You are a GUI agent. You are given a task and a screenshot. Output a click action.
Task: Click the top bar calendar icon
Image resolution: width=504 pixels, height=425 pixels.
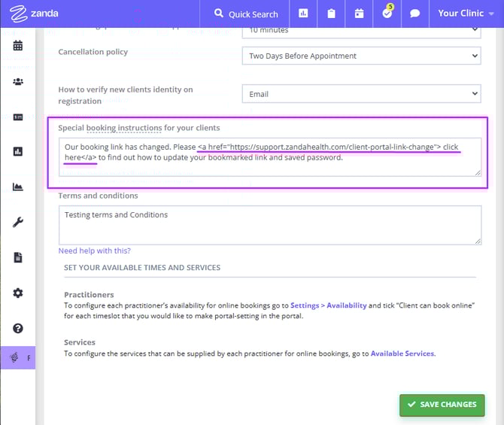359,14
